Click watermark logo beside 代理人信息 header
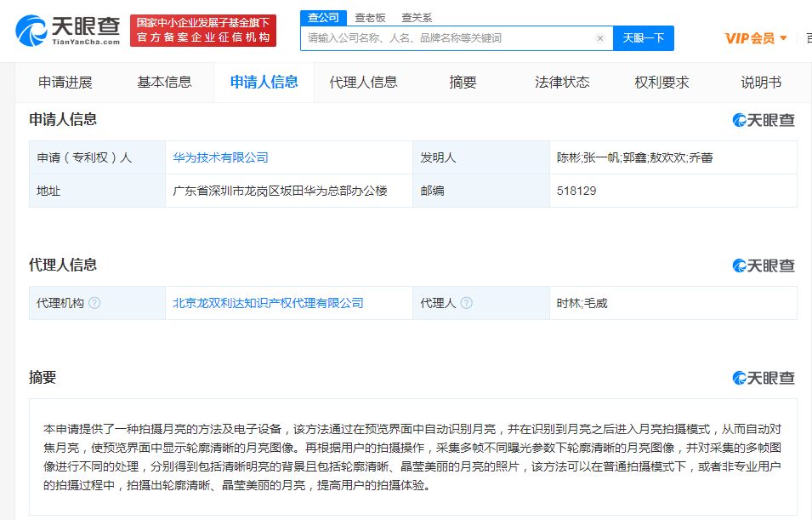The image size is (812, 520). tap(763, 266)
